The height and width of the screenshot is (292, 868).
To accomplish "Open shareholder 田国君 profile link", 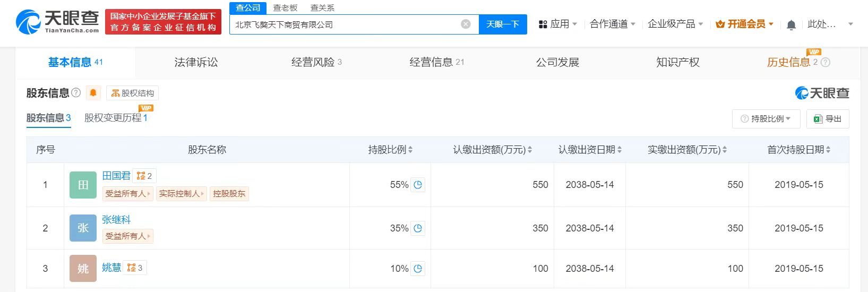I will tap(116, 176).
